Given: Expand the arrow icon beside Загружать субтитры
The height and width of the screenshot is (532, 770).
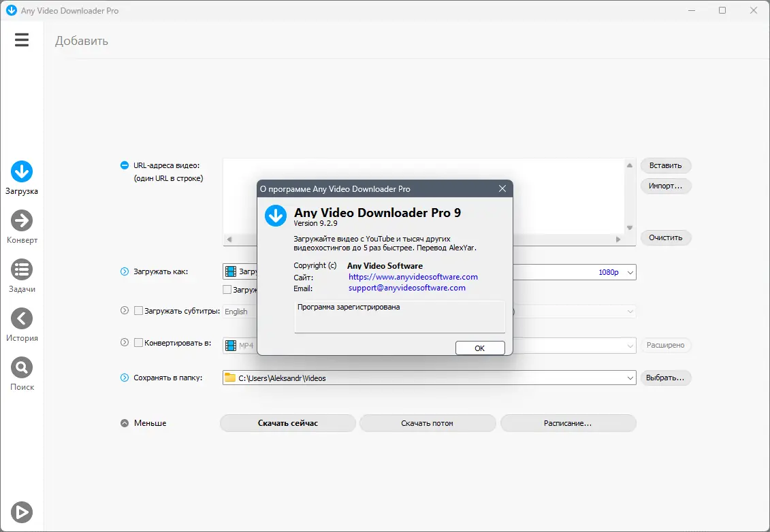Looking at the screenshot, I should [125, 311].
